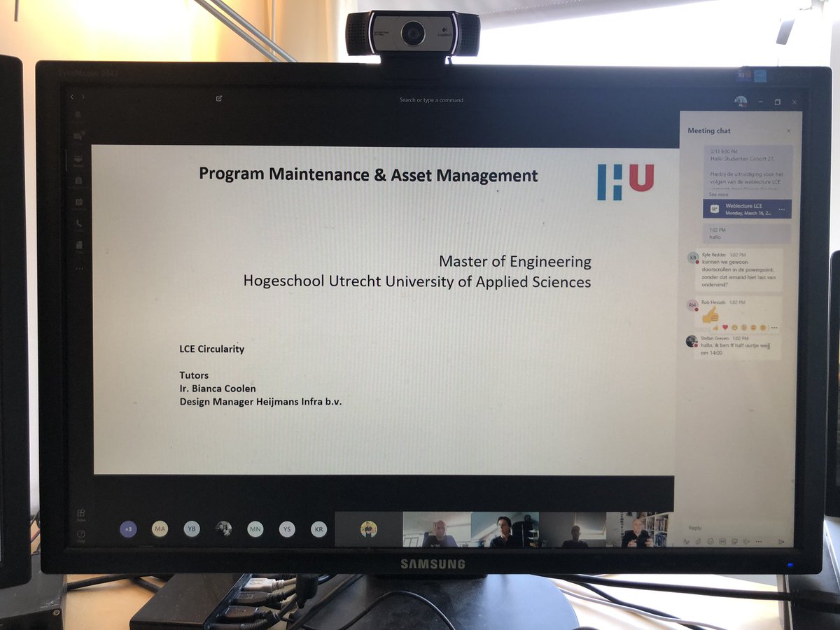Open Files from the left sidebar
Screen dimensions: 840x630
point(78,245)
